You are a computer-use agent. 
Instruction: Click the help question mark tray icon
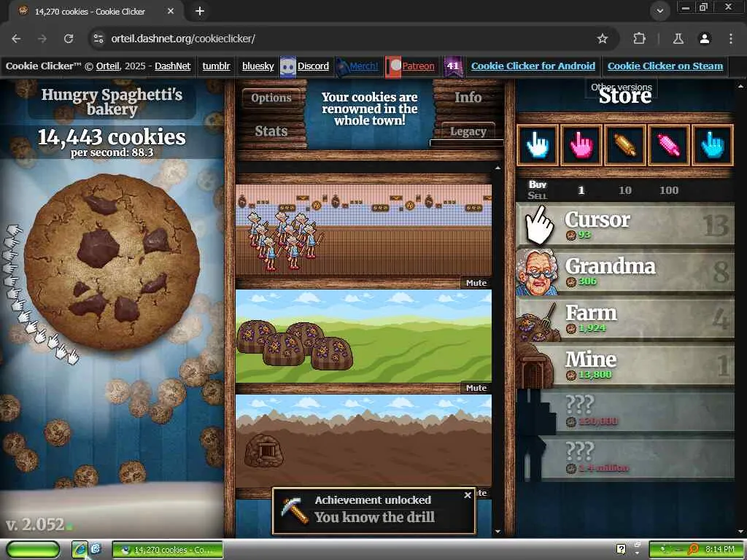[621, 549]
